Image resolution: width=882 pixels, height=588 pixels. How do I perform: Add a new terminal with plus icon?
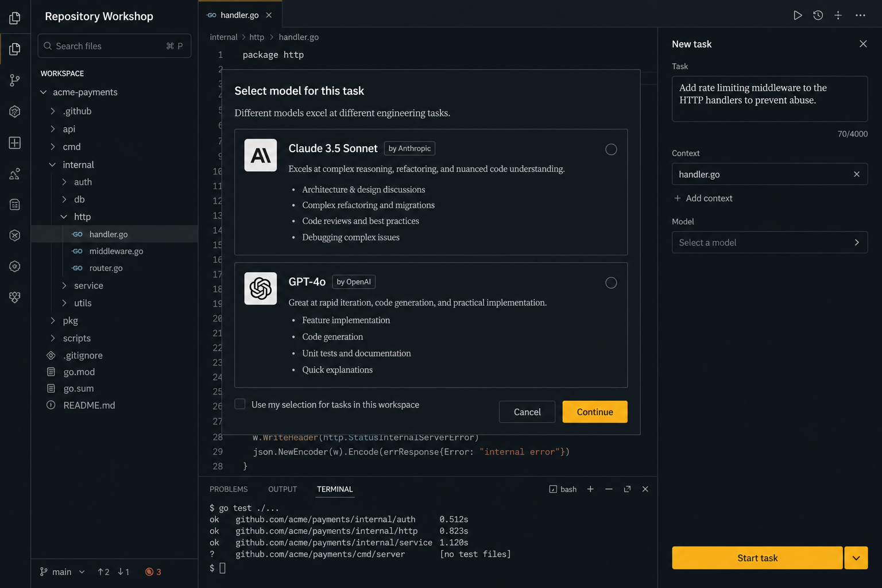coord(590,489)
